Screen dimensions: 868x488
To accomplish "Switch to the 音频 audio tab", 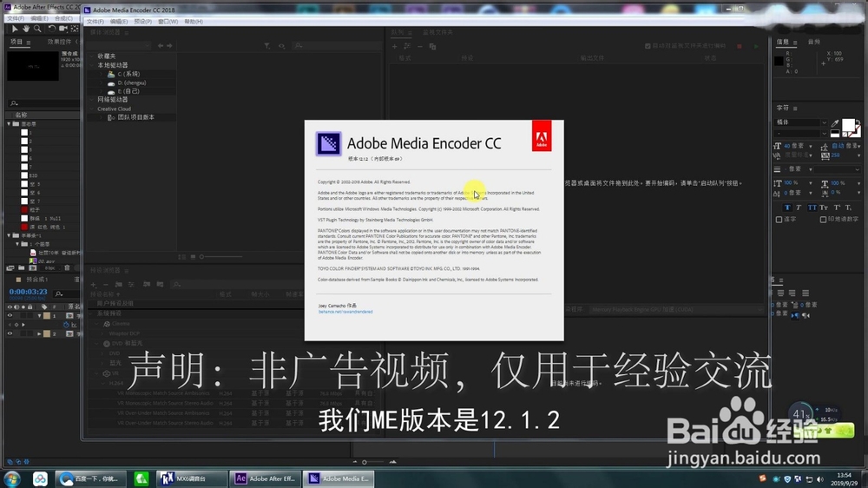I will (x=814, y=42).
